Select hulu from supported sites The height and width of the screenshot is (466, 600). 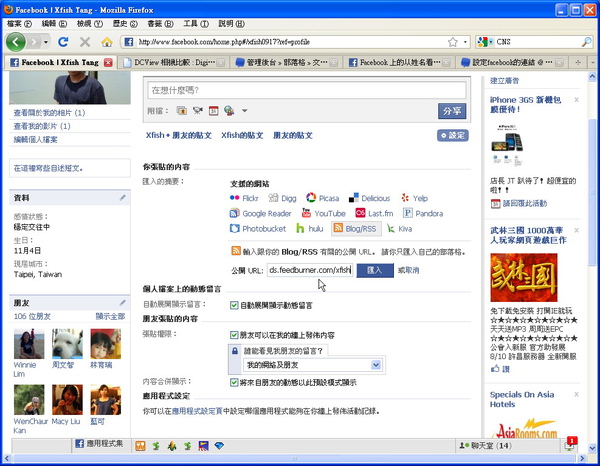pos(310,229)
